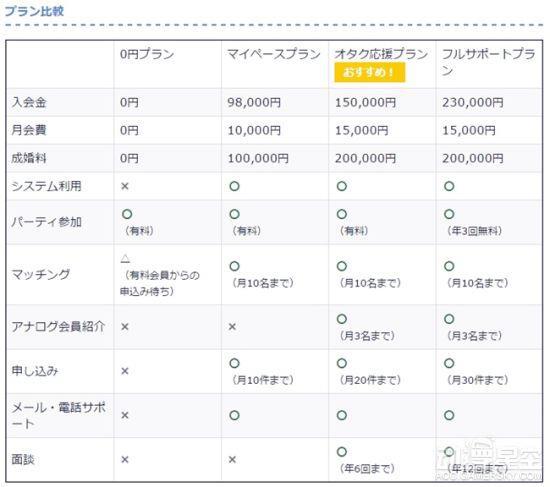This screenshot has height=487, width=550.
Task: Click the （年6回まで） note
Action: pos(367,468)
